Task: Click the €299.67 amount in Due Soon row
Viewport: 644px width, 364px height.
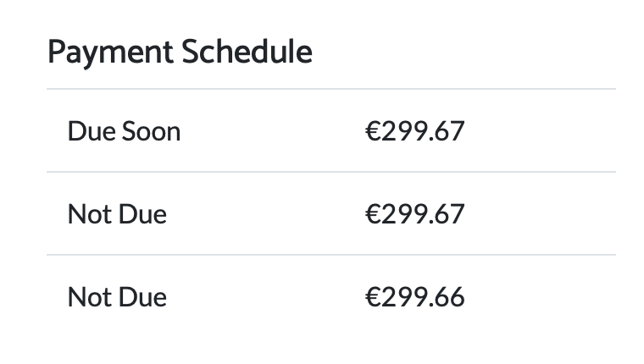Action: (415, 131)
